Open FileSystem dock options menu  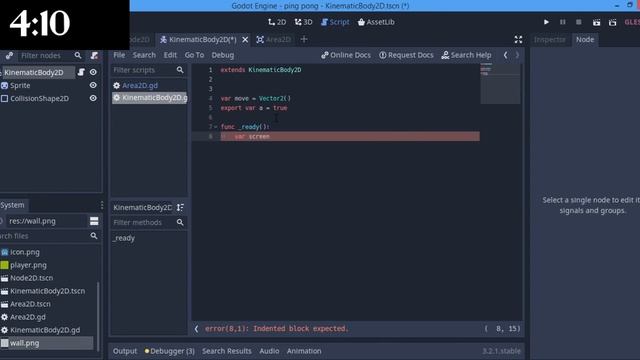coord(101,205)
